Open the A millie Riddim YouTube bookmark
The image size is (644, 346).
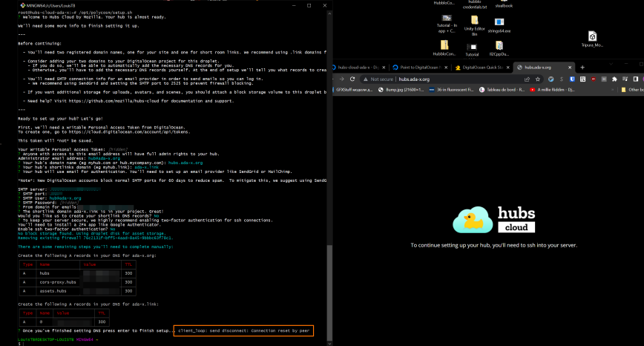(553, 90)
